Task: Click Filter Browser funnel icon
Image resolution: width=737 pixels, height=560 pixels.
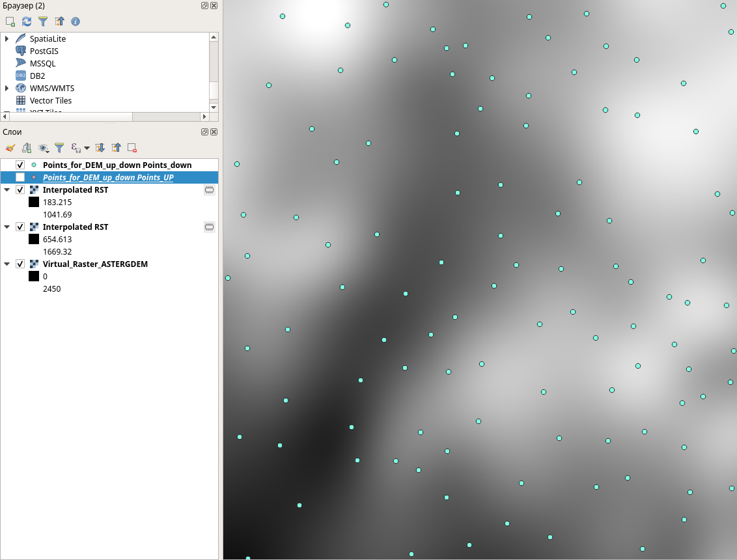Action: 43,21
